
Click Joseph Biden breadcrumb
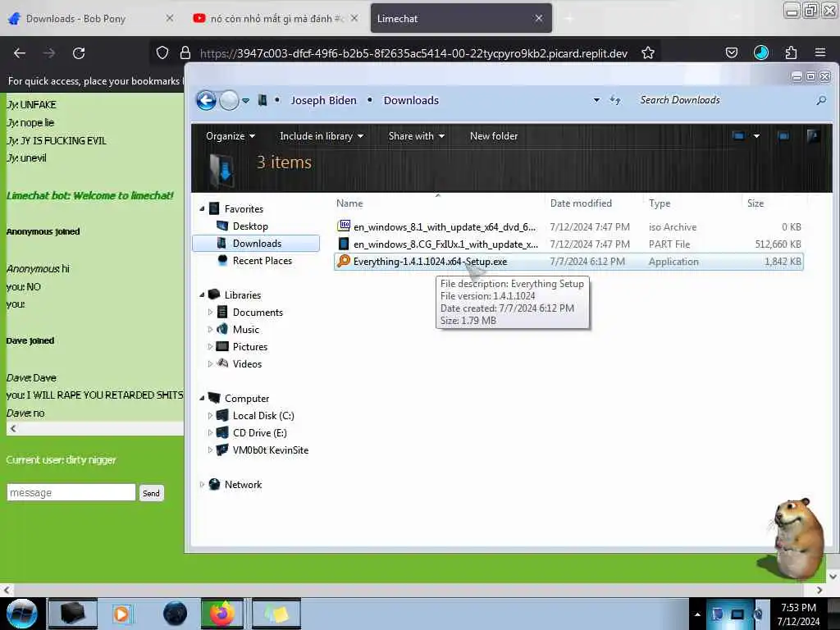click(x=323, y=100)
